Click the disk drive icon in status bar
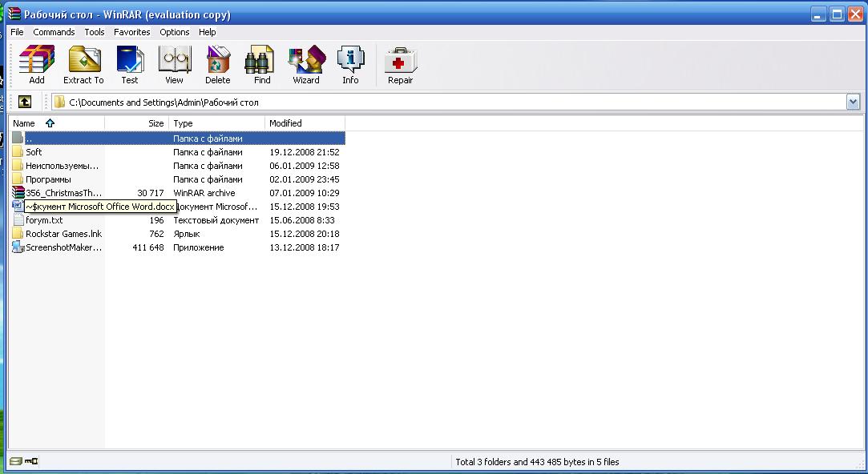This screenshot has width=868, height=474. click(15, 460)
